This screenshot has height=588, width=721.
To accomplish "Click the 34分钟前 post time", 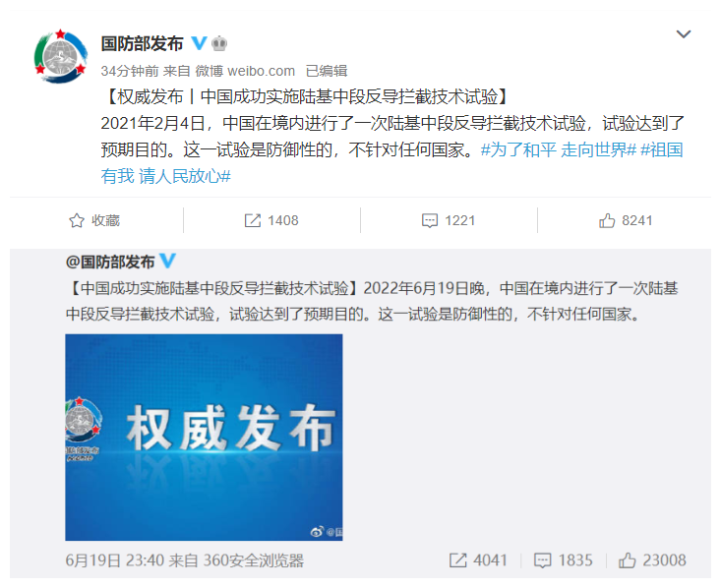I will [x=130, y=71].
